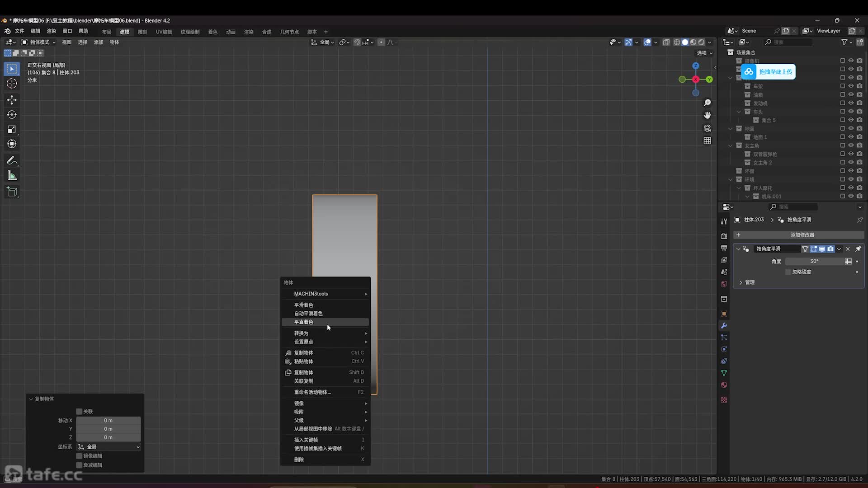Select the Scale tool
This screenshot has width=868, height=488.
(x=12, y=129)
